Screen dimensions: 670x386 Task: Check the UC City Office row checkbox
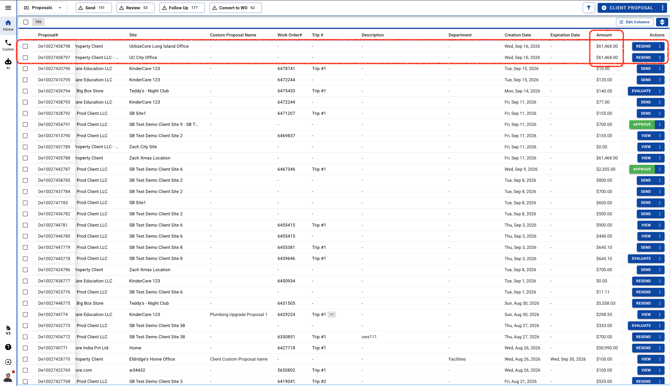25,57
